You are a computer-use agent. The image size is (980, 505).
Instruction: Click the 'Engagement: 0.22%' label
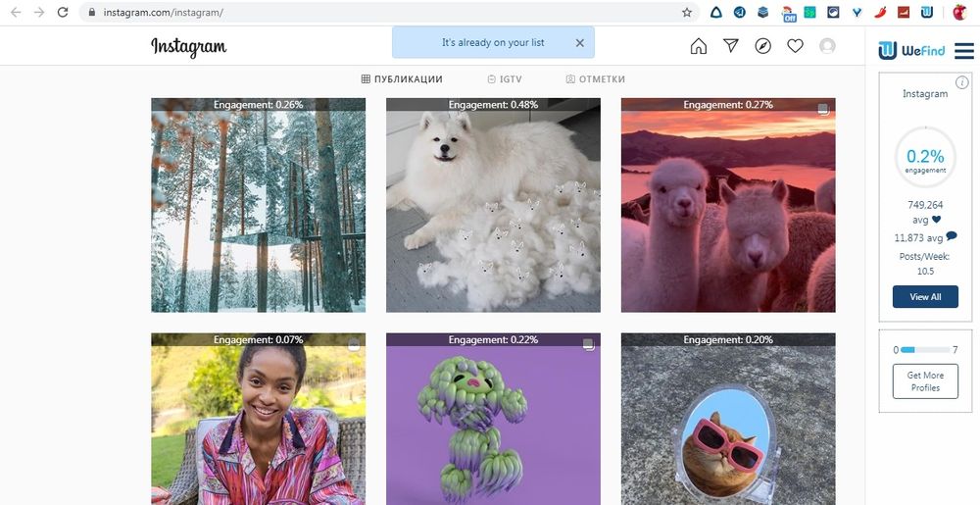(493, 339)
